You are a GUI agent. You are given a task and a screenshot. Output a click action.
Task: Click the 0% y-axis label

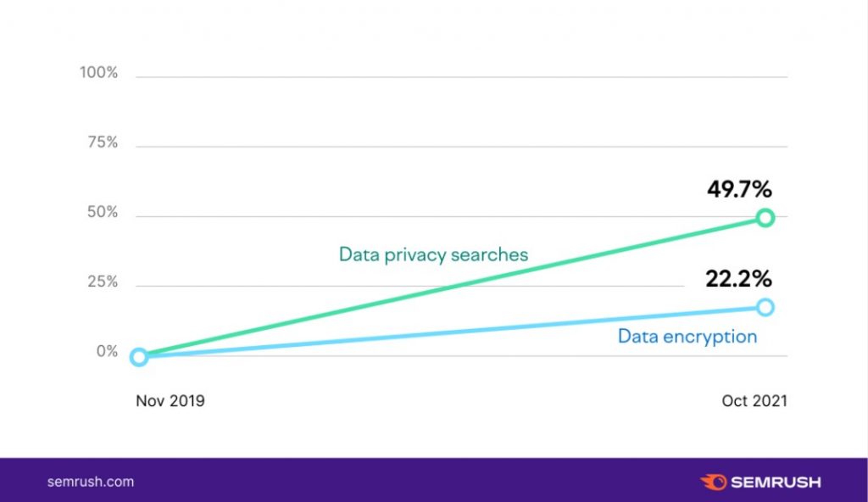click(107, 351)
